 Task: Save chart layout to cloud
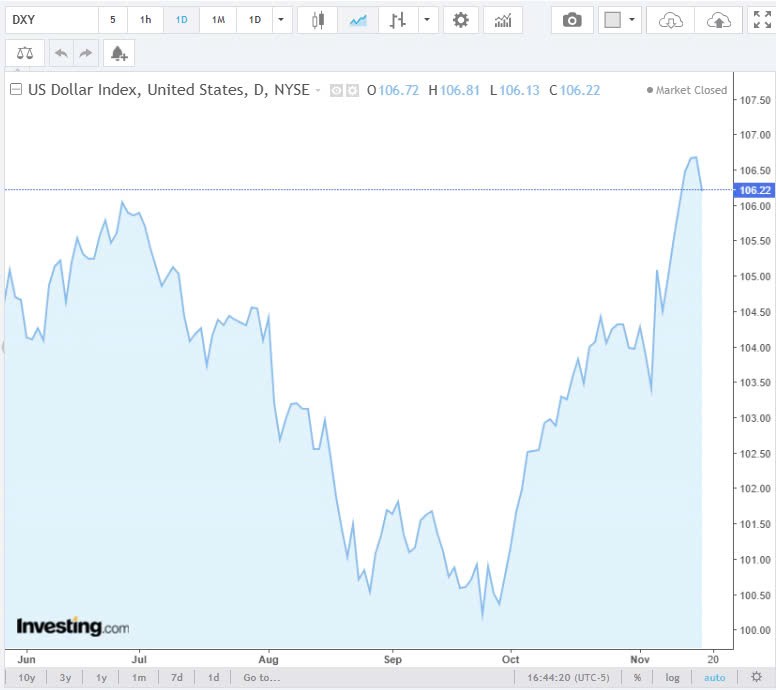coord(718,20)
